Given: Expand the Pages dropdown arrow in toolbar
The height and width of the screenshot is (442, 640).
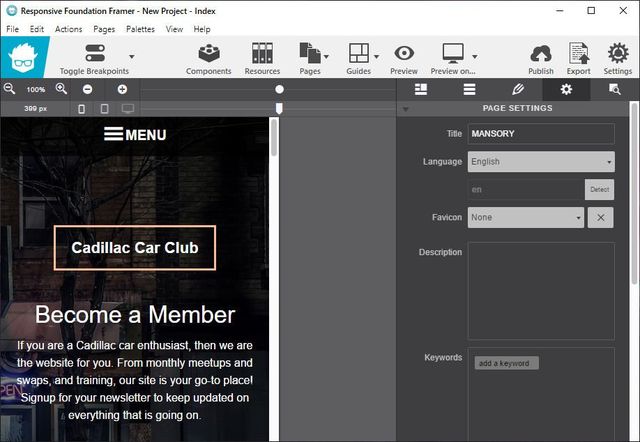Looking at the screenshot, I should point(327,57).
